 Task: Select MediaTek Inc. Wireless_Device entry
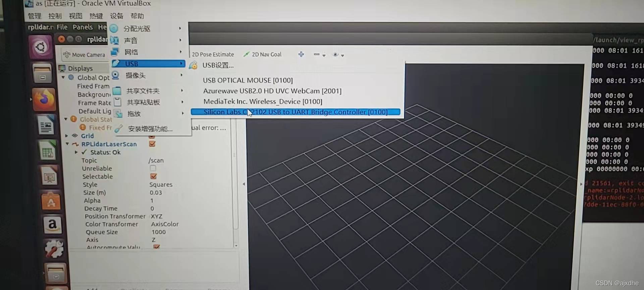point(263,101)
